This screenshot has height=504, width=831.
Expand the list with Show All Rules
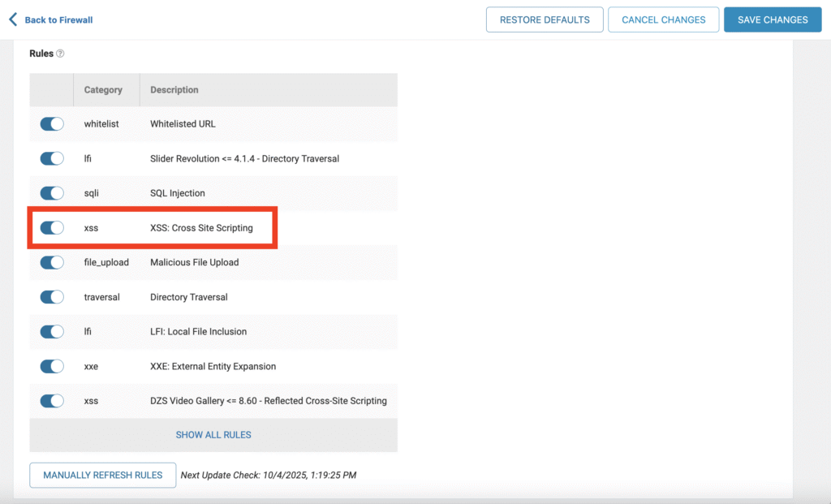click(x=213, y=435)
